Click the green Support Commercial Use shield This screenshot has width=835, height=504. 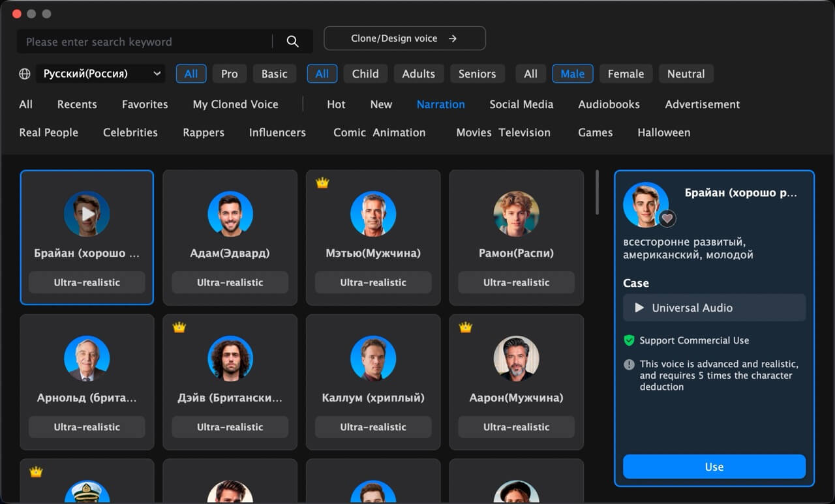(x=629, y=340)
